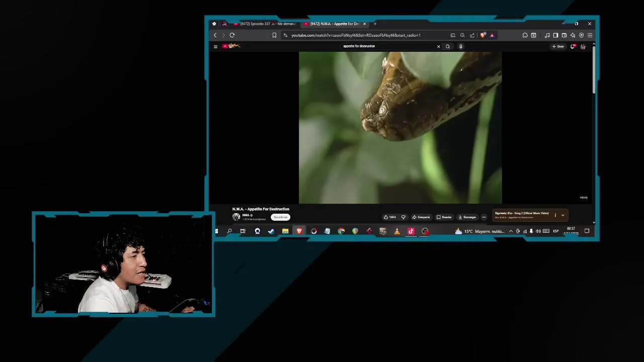Open TikTok app from the taskbar
The image size is (644, 362).
point(411,231)
